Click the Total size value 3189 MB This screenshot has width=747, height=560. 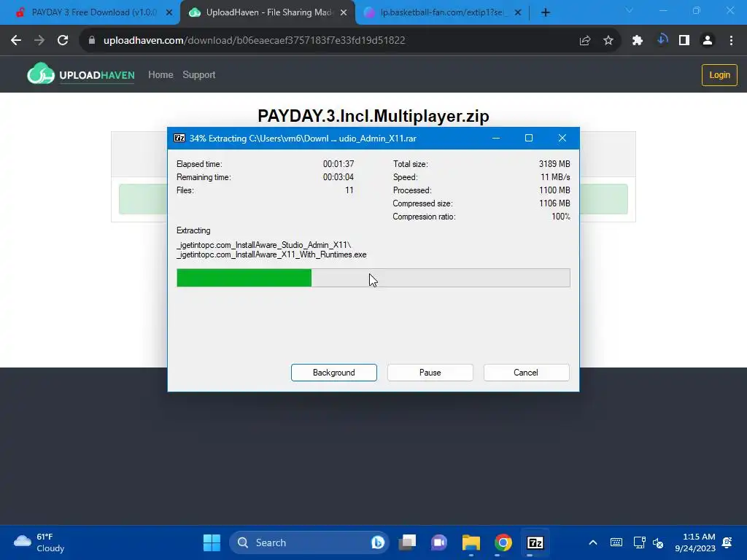click(554, 164)
